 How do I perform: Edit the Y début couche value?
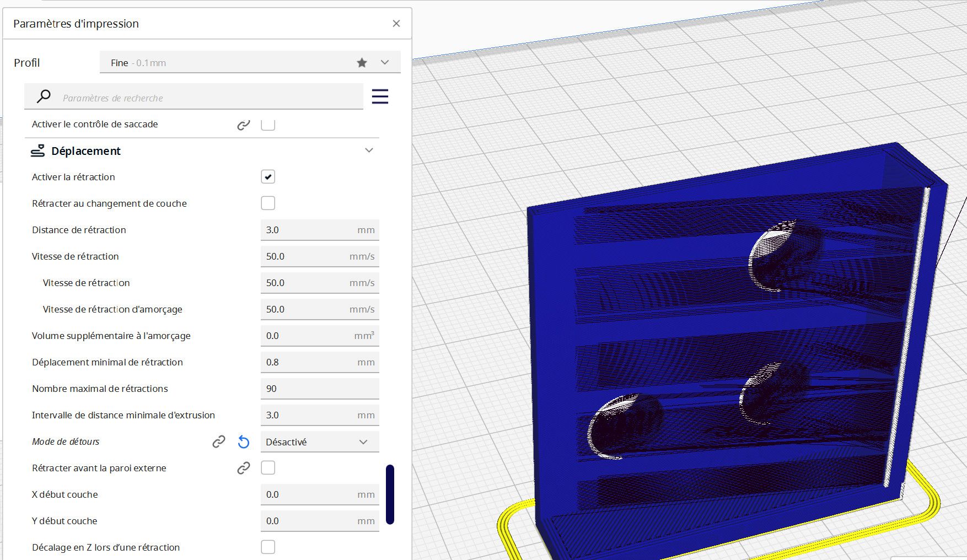coord(320,521)
